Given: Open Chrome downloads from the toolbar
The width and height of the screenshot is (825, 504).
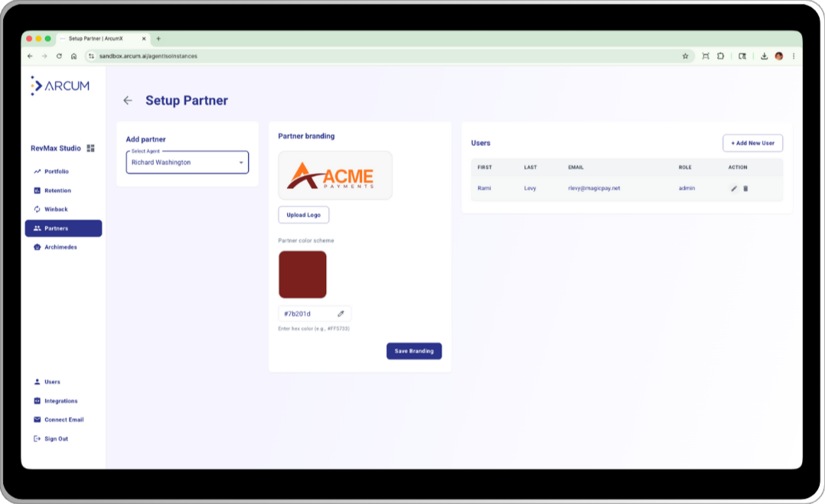Looking at the screenshot, I should click(763, 56).
